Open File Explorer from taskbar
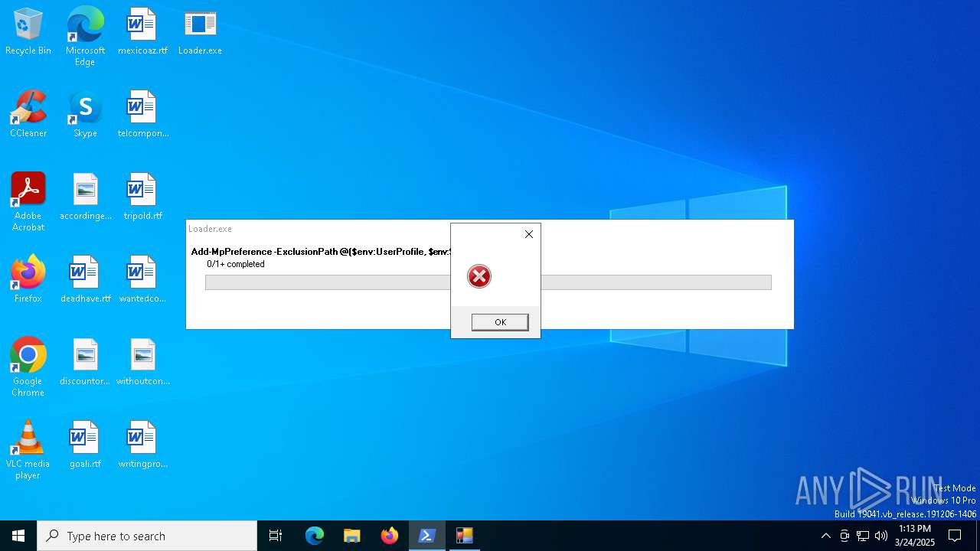980x551 pixels. [352, 536]
